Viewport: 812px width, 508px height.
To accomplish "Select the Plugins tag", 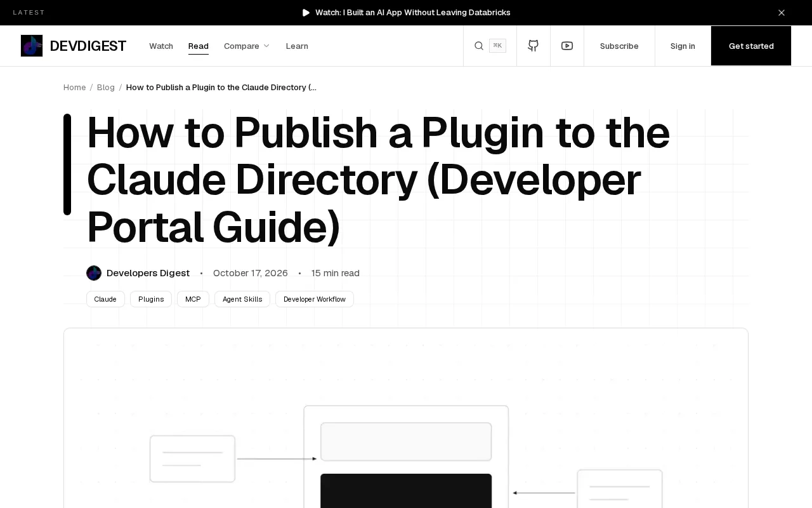I will click(151, 299).
